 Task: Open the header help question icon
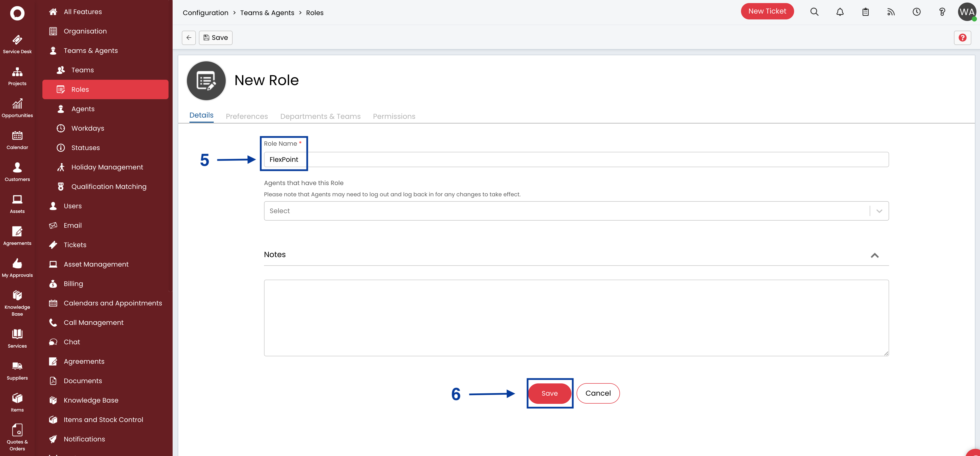coord(942,12)
